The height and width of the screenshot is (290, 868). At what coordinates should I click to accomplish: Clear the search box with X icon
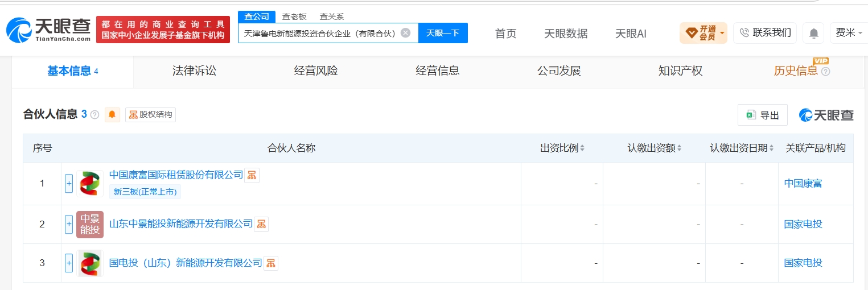tap(405, 33)
